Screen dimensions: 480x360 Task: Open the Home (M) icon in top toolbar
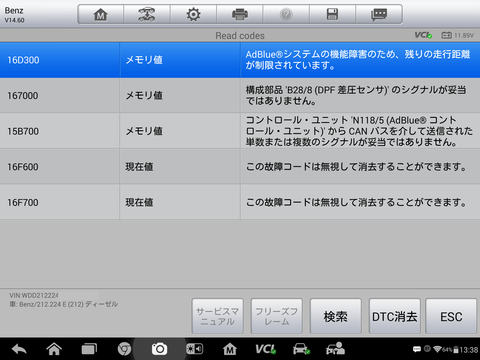click(101, 14)
